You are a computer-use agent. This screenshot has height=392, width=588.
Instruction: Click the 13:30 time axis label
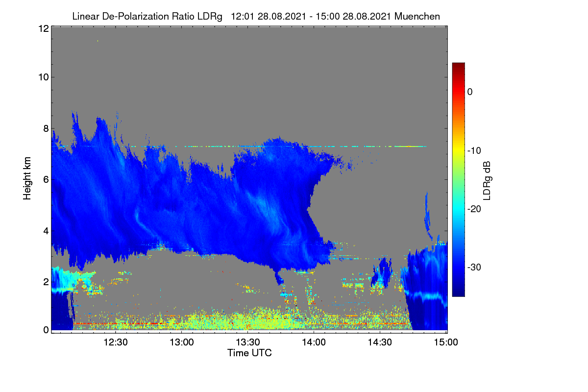coord(248,343)
